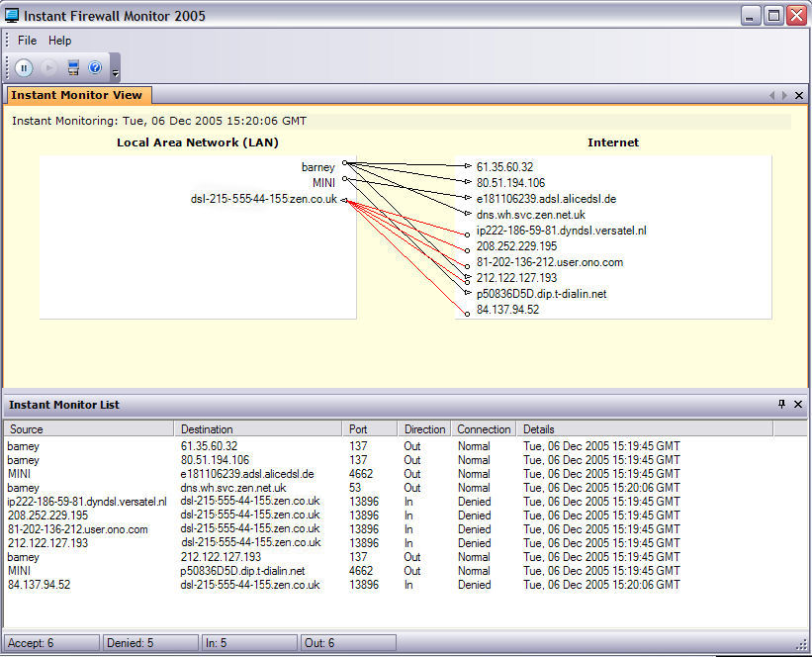Sort list by Destination column header

point(258,429)
